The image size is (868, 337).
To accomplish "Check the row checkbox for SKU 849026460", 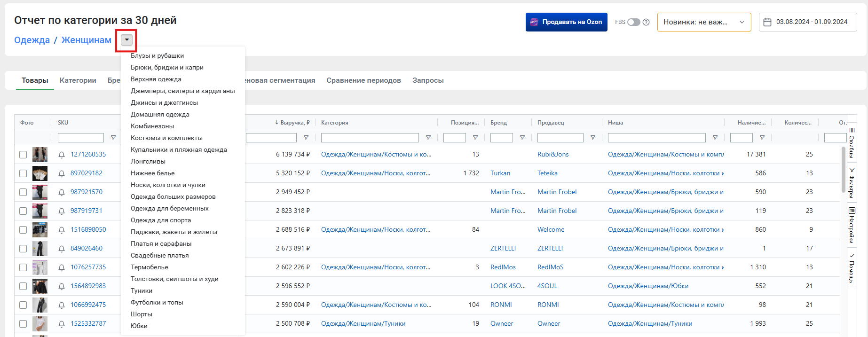I will coord(23,249).
